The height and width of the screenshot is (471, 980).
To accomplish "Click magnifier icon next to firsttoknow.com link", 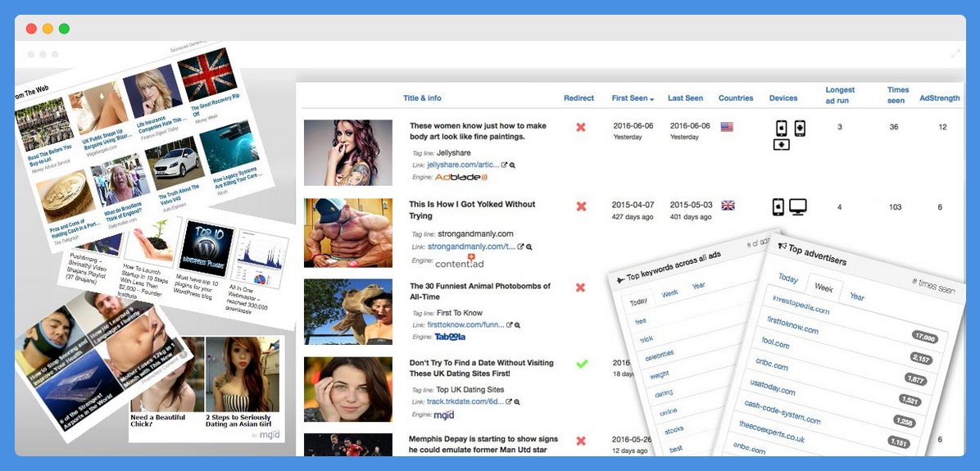I will point(518,325).
